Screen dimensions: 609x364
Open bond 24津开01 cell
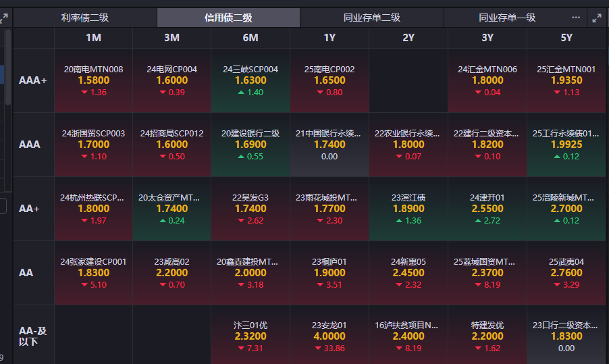click(487, 209)
